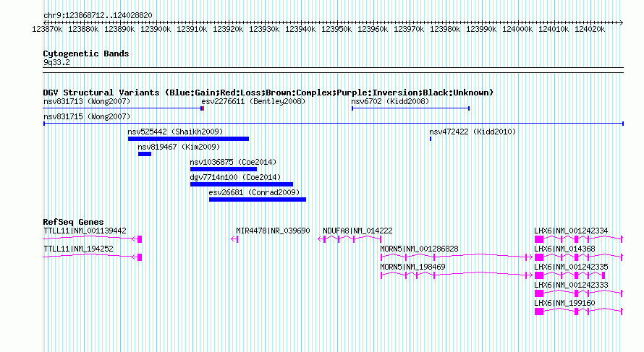This screenshot has width=644, height=352.
Task: Open the dgv7714n100 (Coe2014) variant bar
Action: point(242,184)
